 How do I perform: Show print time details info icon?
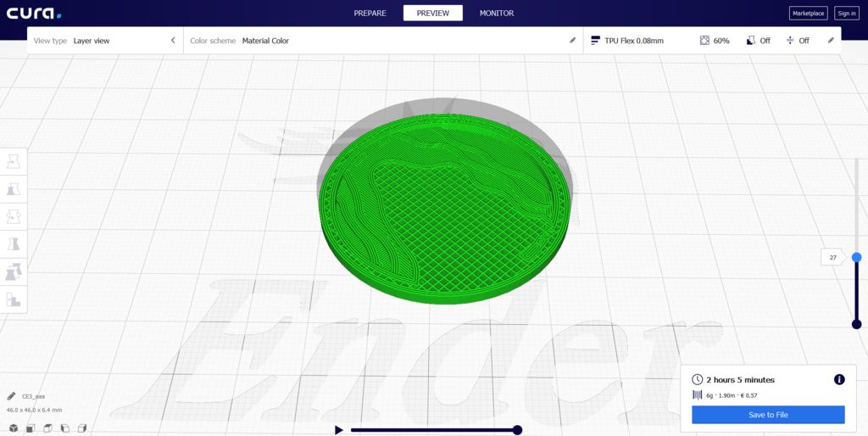tap(839, 379)
